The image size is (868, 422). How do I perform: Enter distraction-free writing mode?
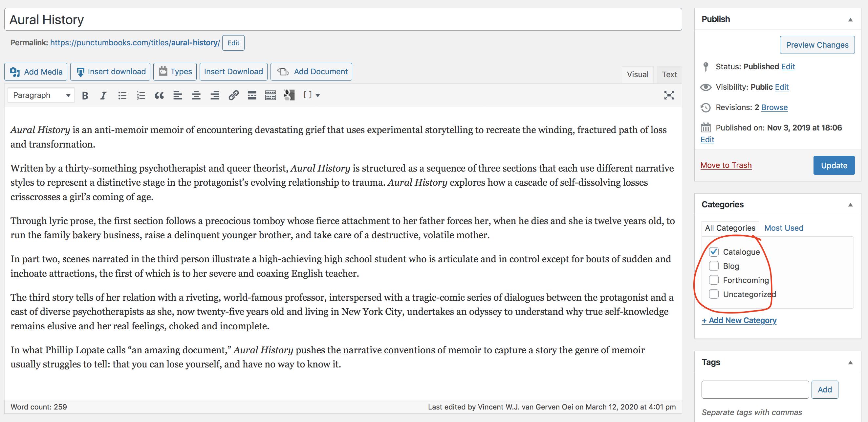[668, 95]
